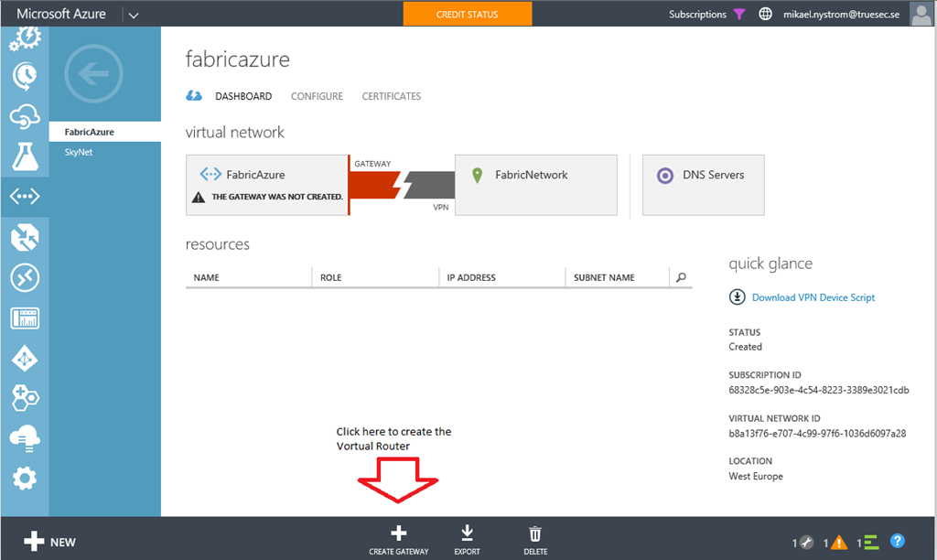Open the Settings gear in sidebar
The width and height of the screenshot is (937, 560).
point(25,478)
